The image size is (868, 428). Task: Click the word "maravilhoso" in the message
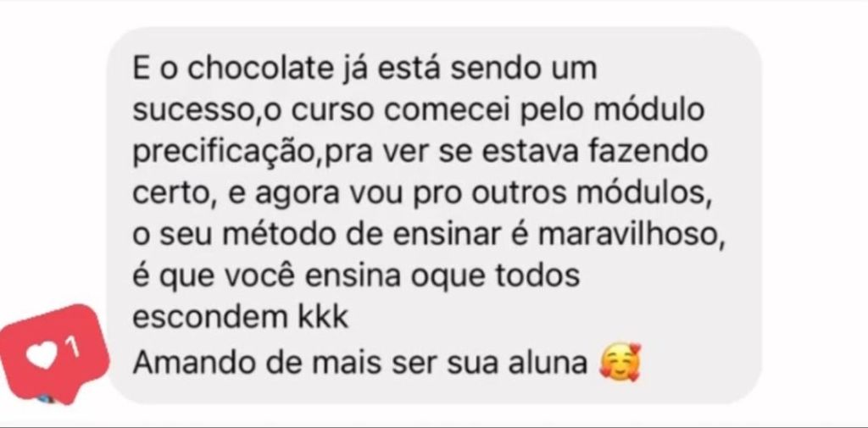626,235
